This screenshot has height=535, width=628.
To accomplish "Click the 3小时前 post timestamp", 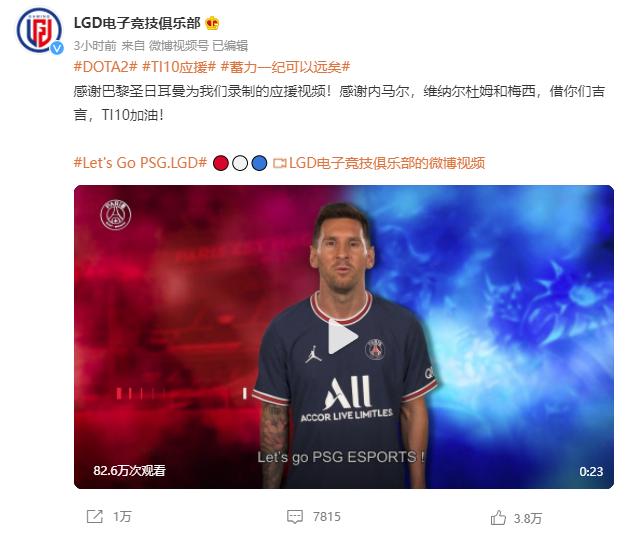I will tap(95, 46).
